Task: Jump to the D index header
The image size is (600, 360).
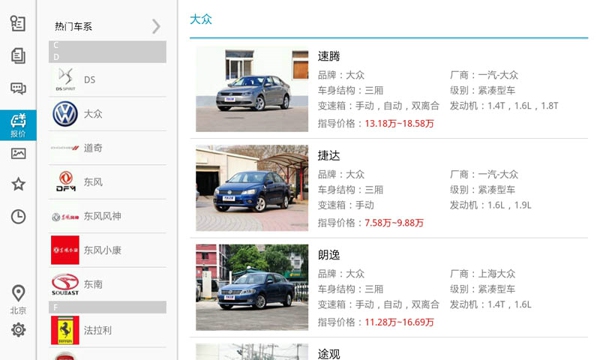Action: point(108,57)
